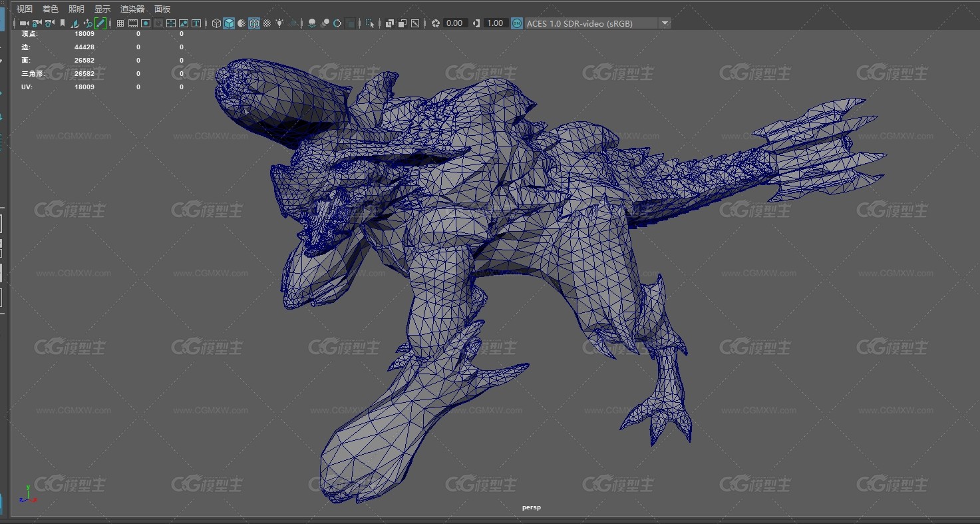Toggle the Film Gate icon
Viewport: 980px width, 524px height.
point(133,23)
